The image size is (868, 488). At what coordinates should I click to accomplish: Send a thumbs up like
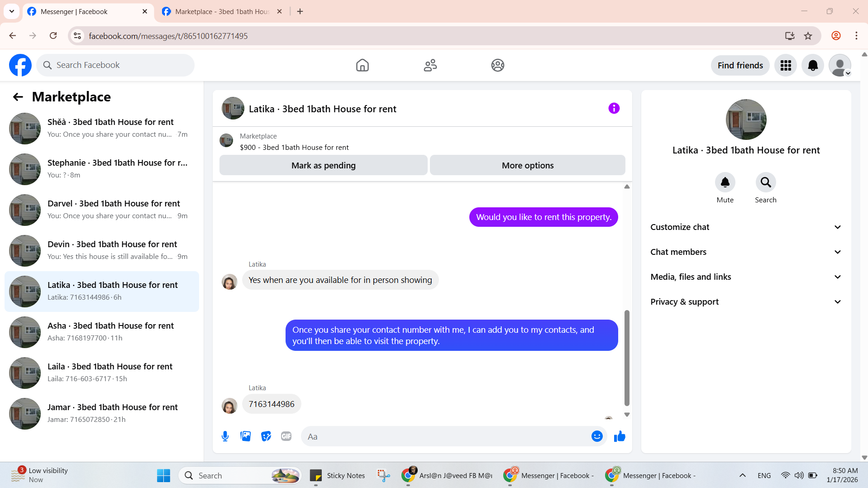click(x=620, y=436)
